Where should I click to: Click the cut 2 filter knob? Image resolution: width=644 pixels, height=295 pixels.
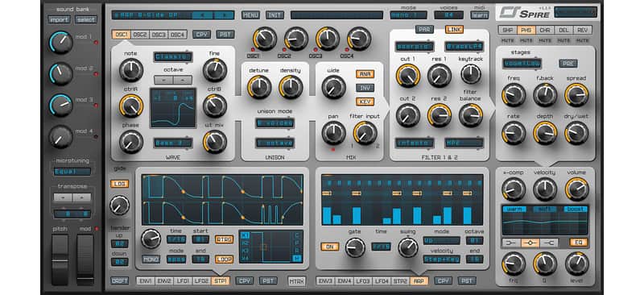408,114
